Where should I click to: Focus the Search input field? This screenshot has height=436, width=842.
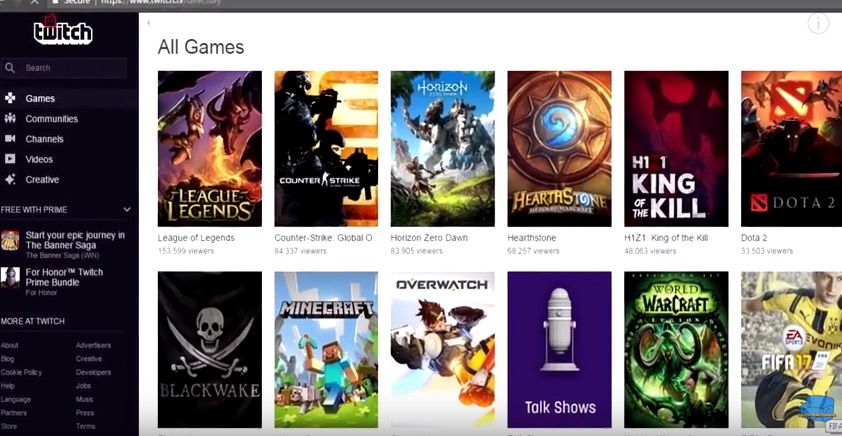pyautogui.click(x=64, y=68)
